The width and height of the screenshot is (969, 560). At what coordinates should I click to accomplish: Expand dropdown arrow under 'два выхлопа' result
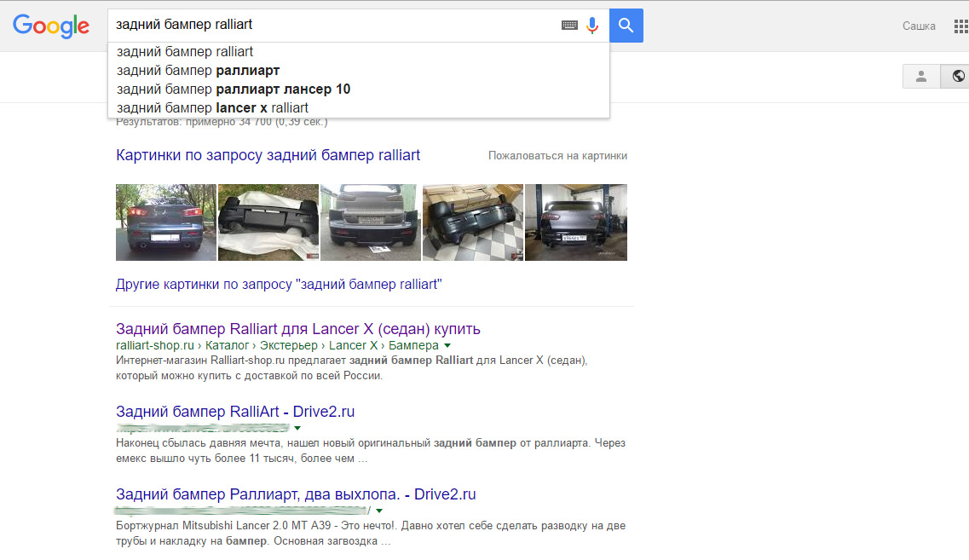379,511
